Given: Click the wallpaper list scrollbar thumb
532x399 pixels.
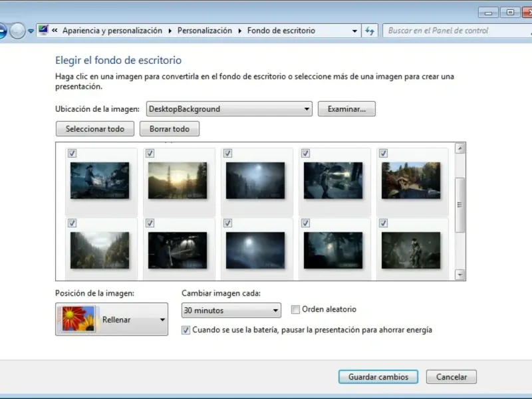Looking at the screenshot, I should (x=460, y=205).
